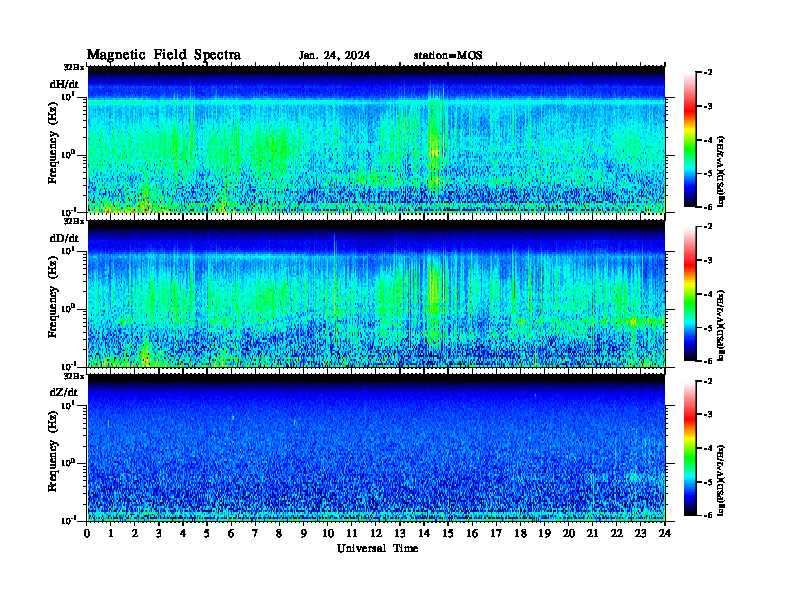
Task: Click the "Universal Time" axis label
Action: point(377,548)
